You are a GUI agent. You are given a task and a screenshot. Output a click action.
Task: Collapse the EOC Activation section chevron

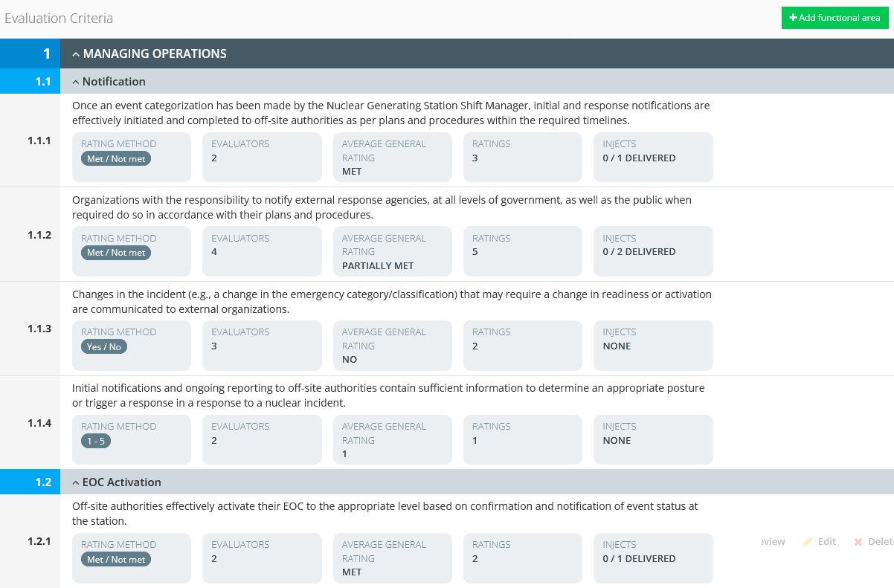click(x=75, y=482)
